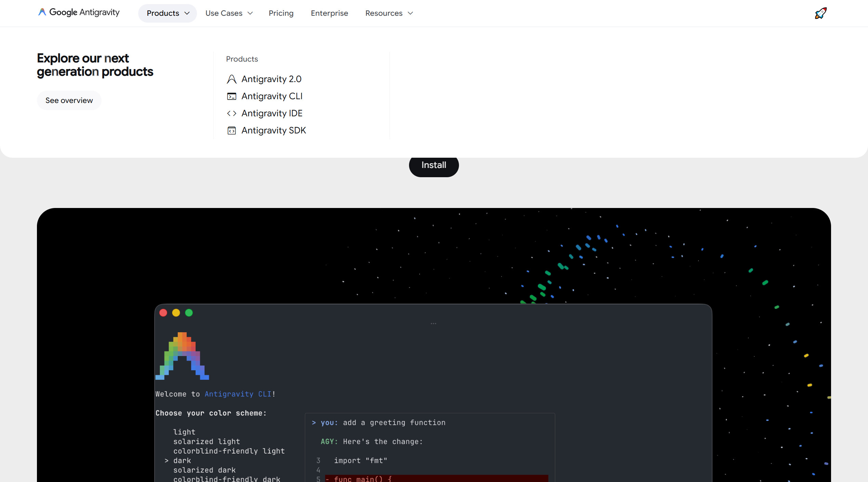Click the yellow dot in the terminal window
Viewport: 868px width, 482px height.
click(176, 313)
